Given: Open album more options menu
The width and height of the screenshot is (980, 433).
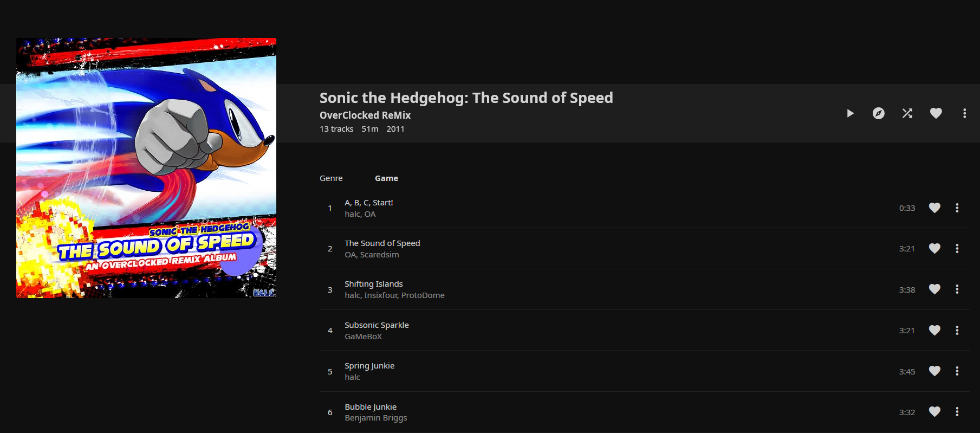Looking at the screenshot, I should [x=964, y=113].
